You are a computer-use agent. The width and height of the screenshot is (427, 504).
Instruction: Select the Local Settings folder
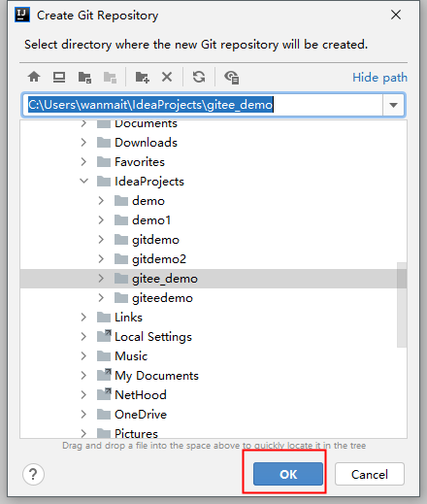[153, 337]
